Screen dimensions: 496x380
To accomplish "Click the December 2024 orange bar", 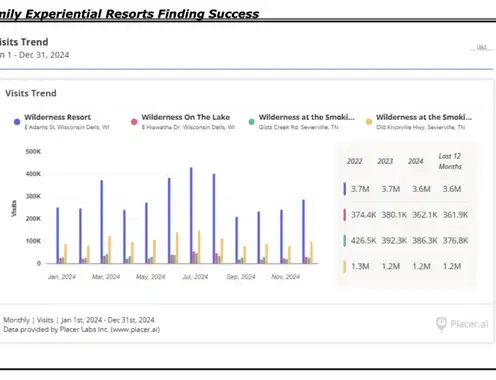I will [311, 252].
